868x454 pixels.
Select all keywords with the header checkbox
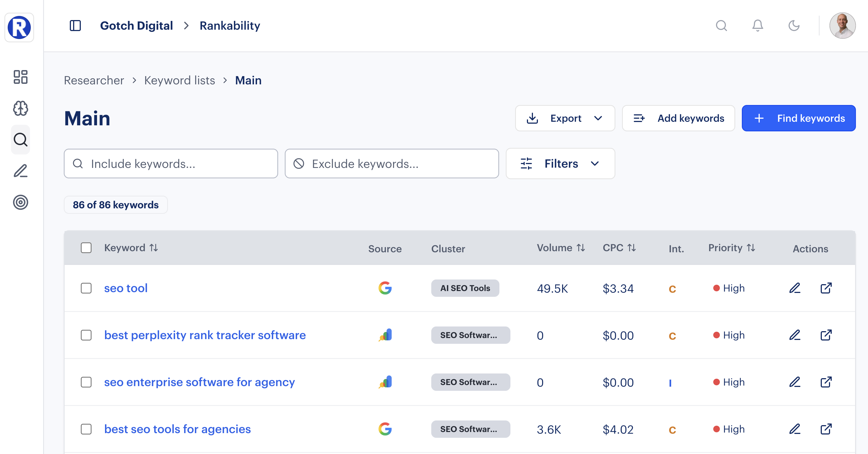point(86,248)
